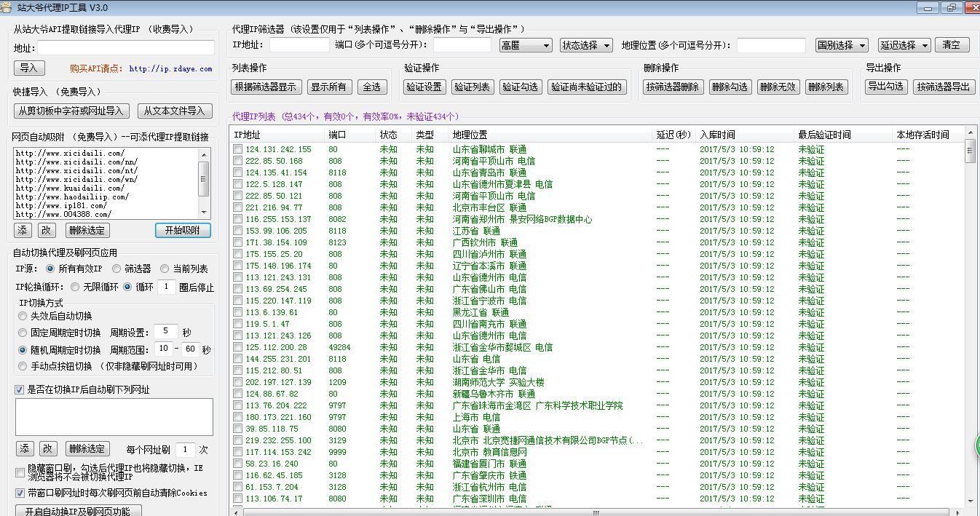Viewport: 980px width, 516px height.
Task: Click the URL list scrollbar down arrow
Action: 205,213
